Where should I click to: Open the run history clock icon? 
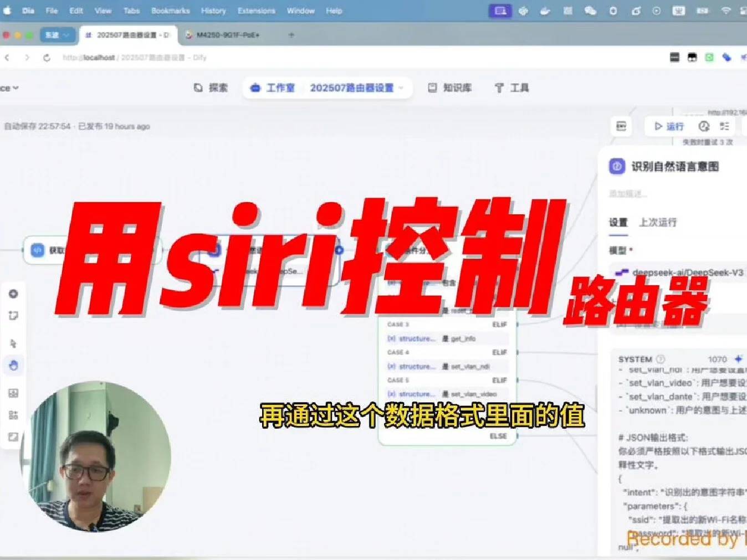tap(704, 126)
